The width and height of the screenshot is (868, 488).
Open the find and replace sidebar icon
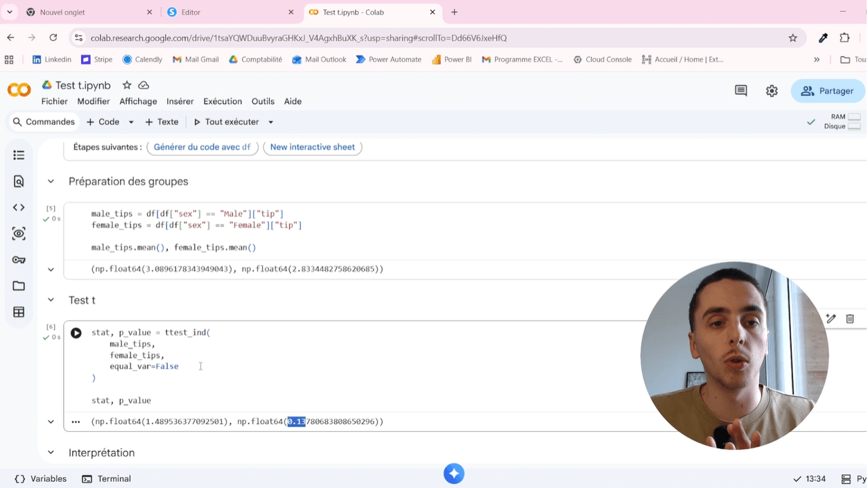coord(19,182)
